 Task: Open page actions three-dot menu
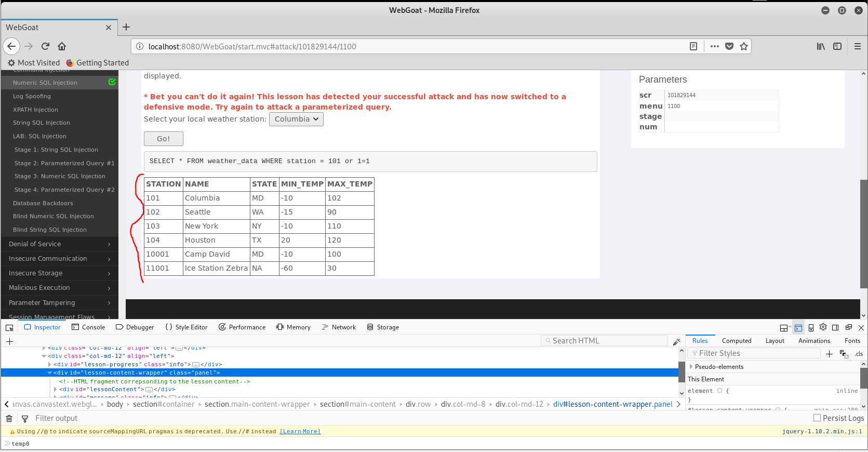coord(715,46)
